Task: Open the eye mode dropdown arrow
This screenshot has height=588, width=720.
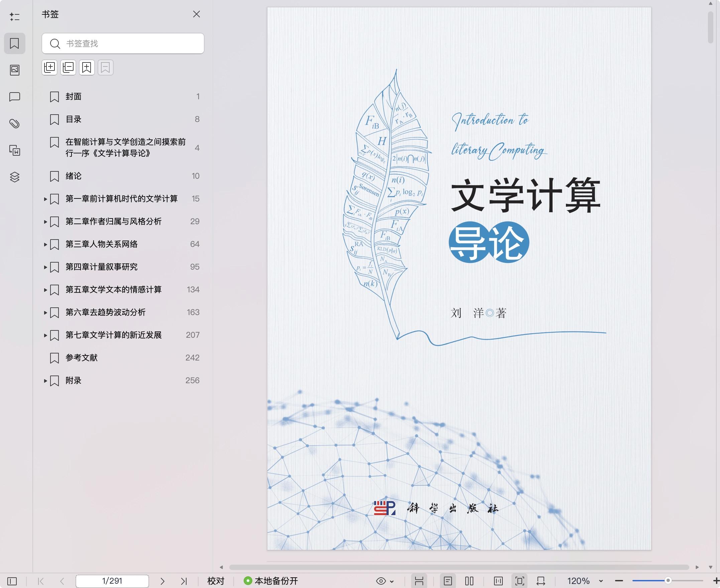Action: tap(392, 582)
